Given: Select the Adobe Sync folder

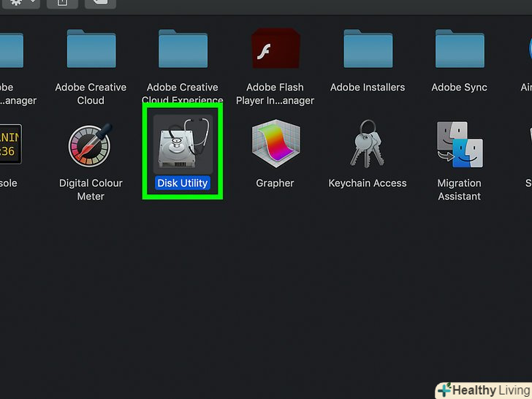Looking at the screenshot, I should 460,48.
